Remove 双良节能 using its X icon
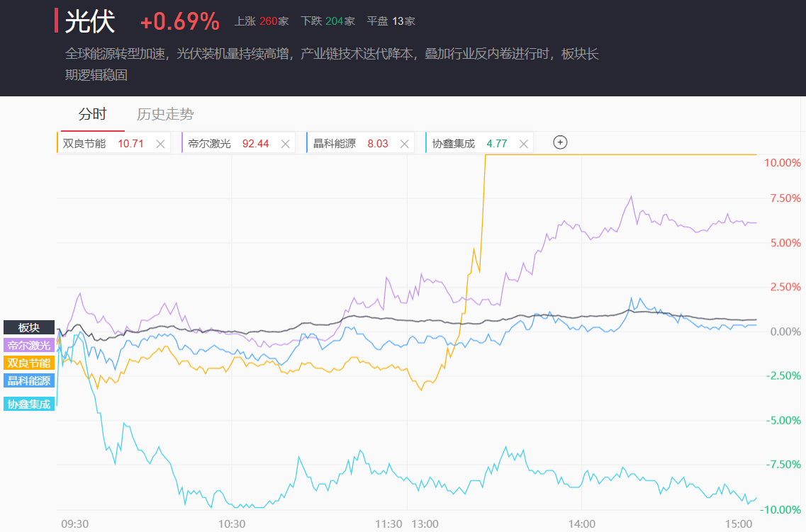Image resolution: width=806 pixels, height=532 pixels. 160,144
